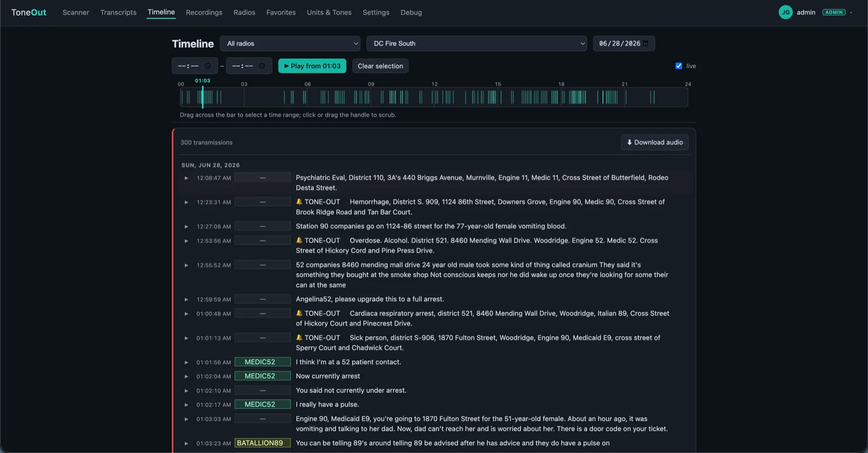The image size is (868, 453).
Task: Open the Settings tab
Action: tap(376, 12)
